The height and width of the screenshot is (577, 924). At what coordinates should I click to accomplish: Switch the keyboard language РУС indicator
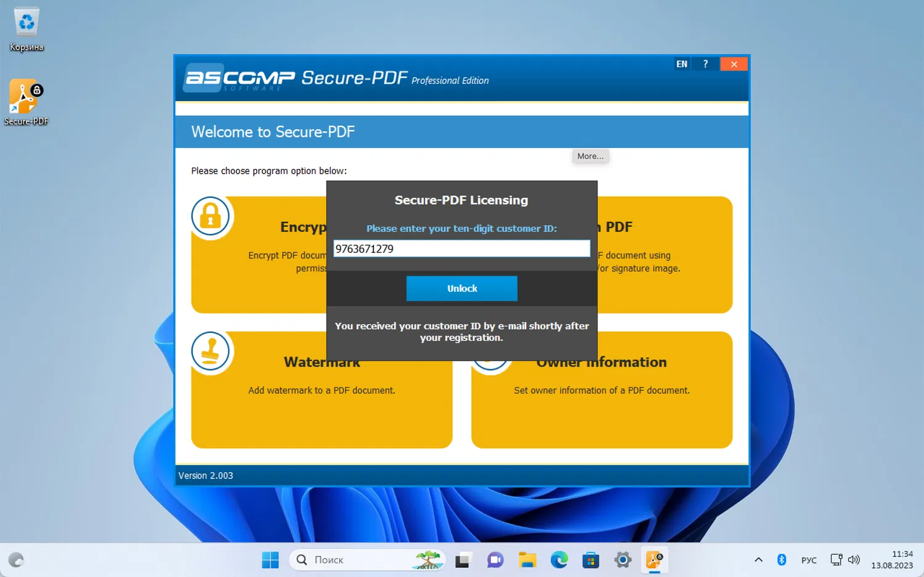[809, 560]
